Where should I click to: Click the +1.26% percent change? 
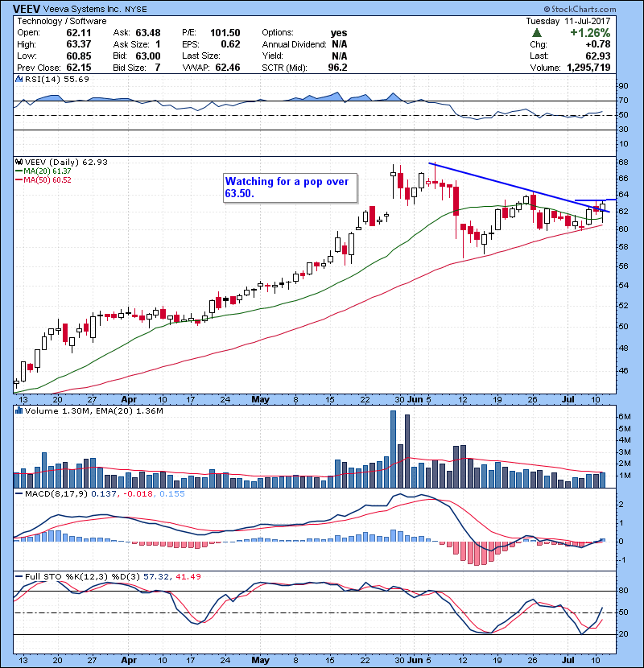pos(590,33)
